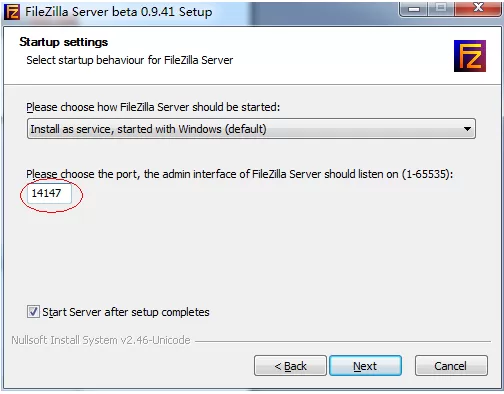Click the 'Nullsoft Install System v2.46-Unicode' text
The image size is (504, 394).
(101, 340)
